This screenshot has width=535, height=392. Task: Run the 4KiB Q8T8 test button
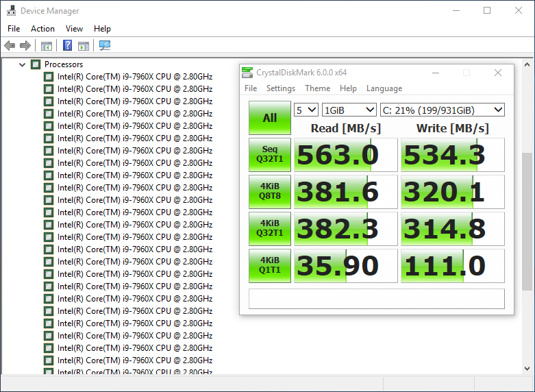[x=270, y=192]
